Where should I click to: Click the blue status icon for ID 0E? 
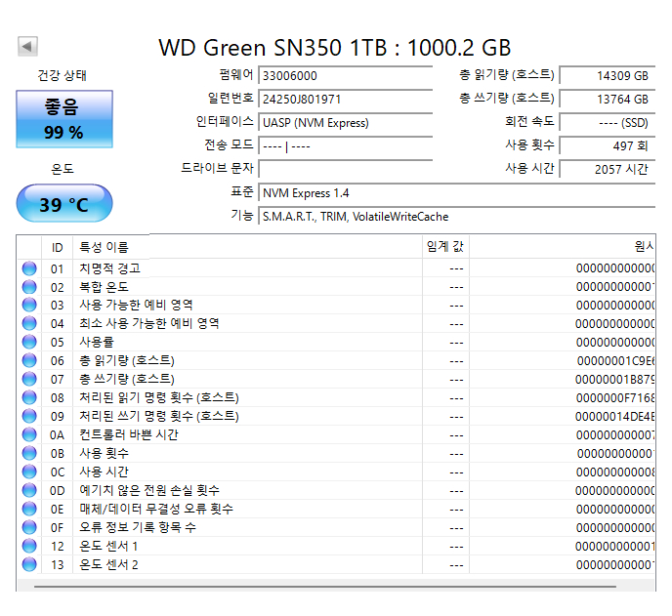pos(29,509)
